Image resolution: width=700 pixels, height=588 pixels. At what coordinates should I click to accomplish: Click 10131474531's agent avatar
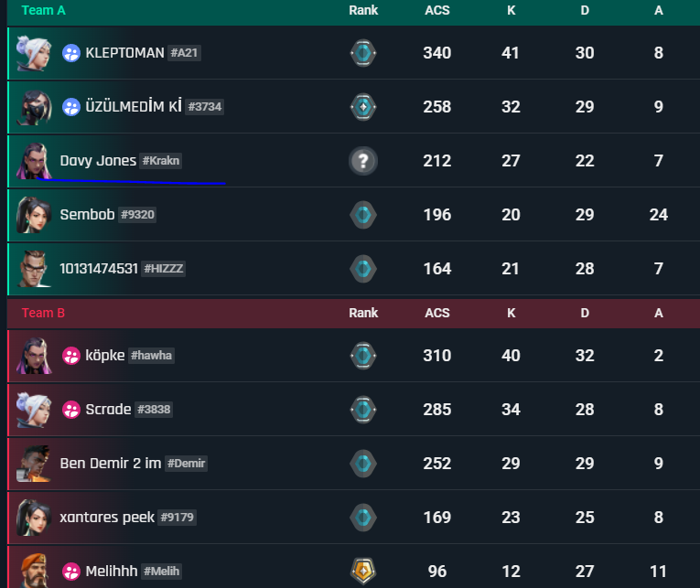(x=34, y=269)
